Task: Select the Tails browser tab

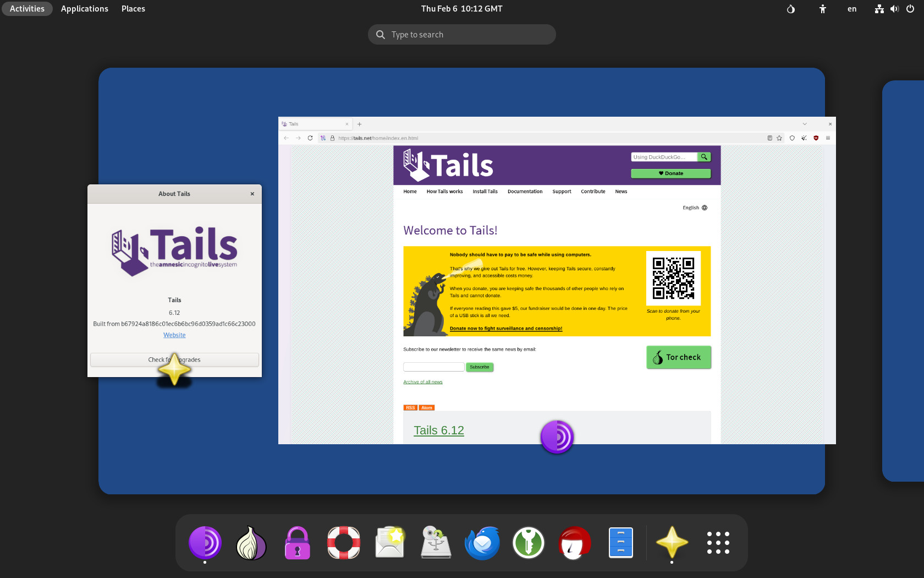Action: 315,124
